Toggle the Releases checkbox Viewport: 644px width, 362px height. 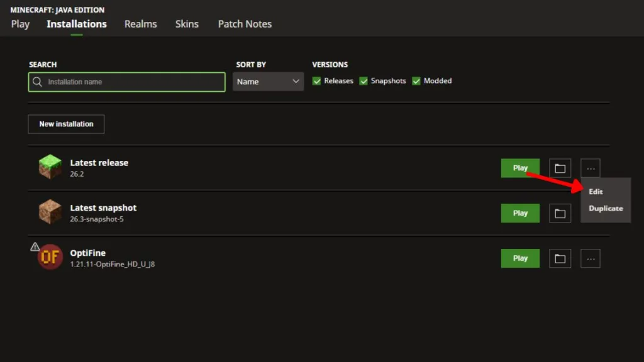point(316,81)
